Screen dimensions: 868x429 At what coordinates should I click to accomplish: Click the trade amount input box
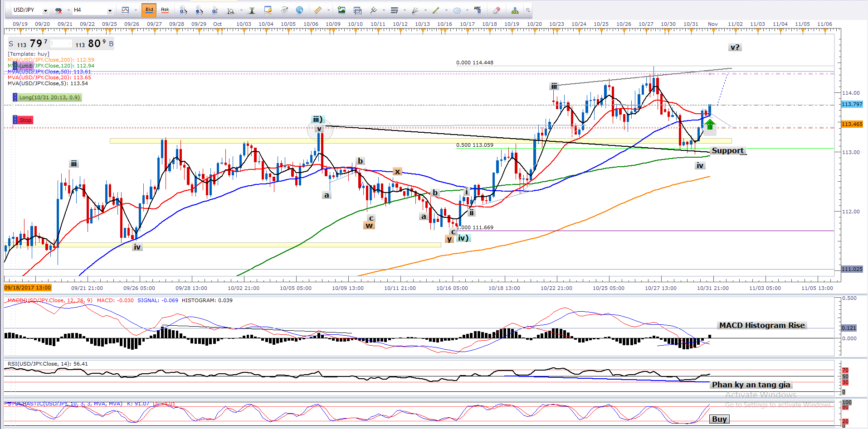(61, 44)
